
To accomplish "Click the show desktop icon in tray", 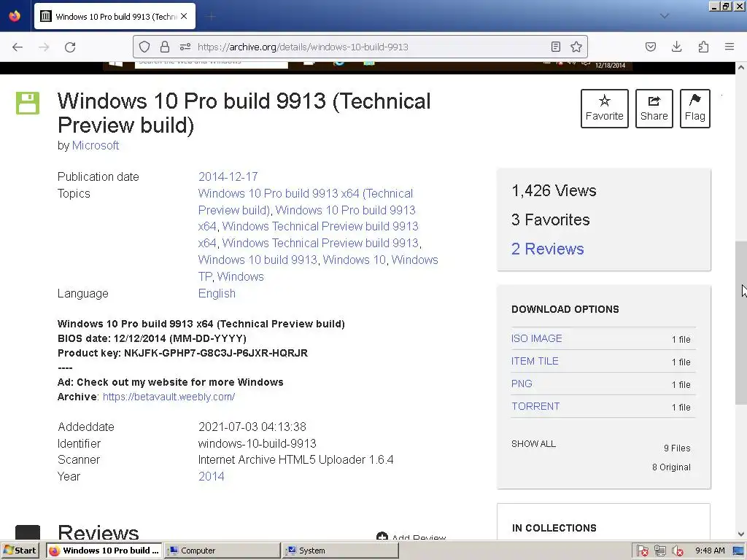I will pos(738,551).
